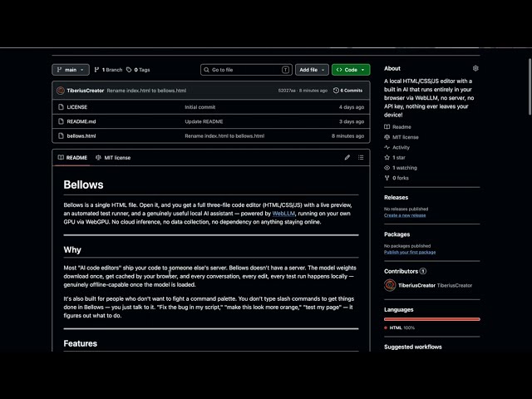532x399 pixels.
Task: Expand the Add file dropdown
Action: [312, 70]
